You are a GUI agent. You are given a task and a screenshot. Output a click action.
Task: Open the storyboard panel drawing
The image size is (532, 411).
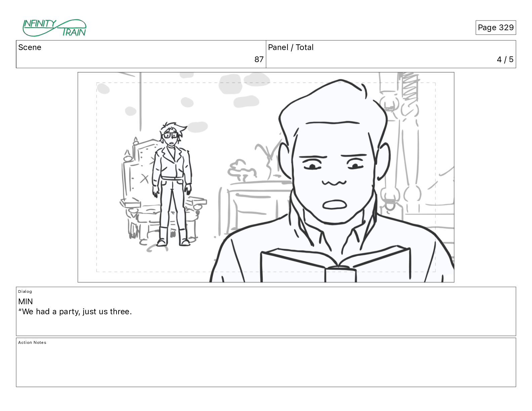click(266, 177)
